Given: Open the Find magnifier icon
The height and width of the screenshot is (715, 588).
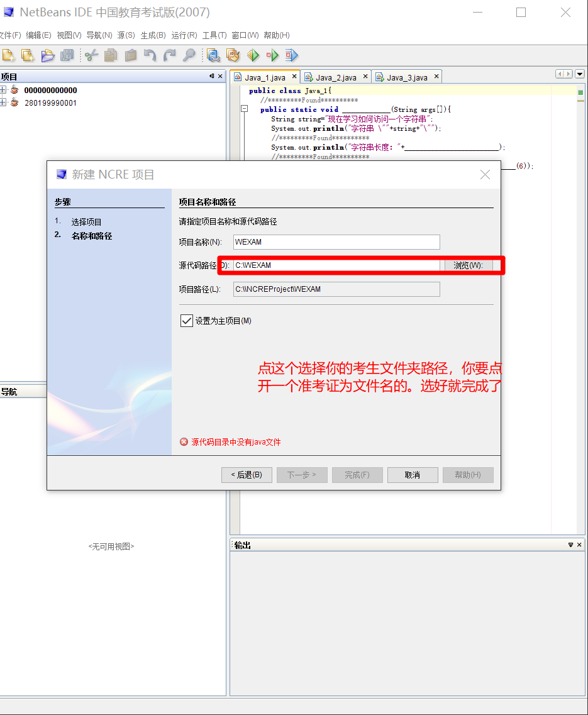Looking at the screenshot, I should 188,55.
